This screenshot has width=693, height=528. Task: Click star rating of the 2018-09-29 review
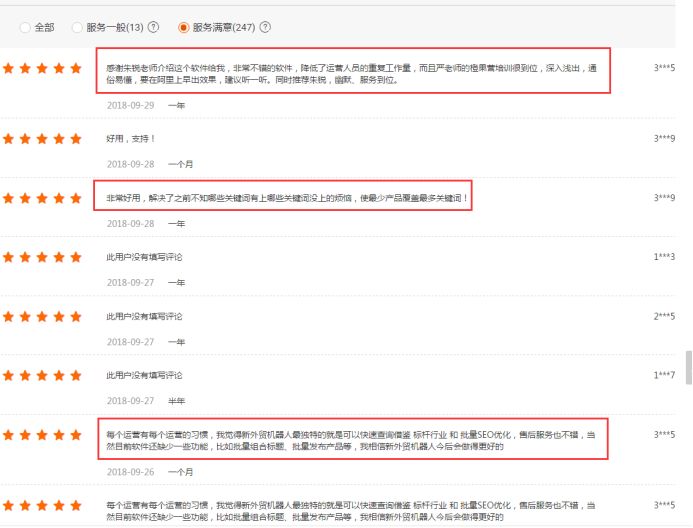click(x=42, y=68)
